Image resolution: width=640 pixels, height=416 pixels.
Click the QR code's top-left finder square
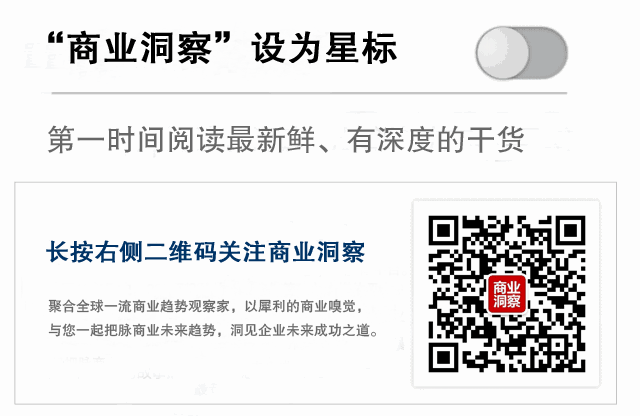[443, 231]
